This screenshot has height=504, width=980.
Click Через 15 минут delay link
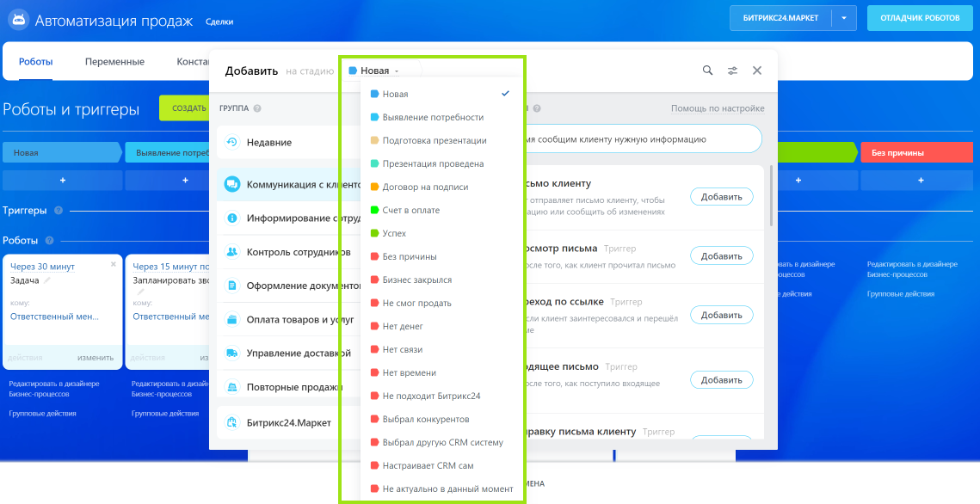point(170,267)
